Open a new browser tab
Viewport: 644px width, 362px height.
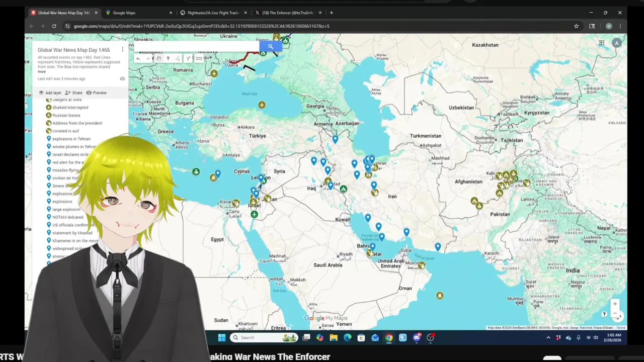[331, 13]
